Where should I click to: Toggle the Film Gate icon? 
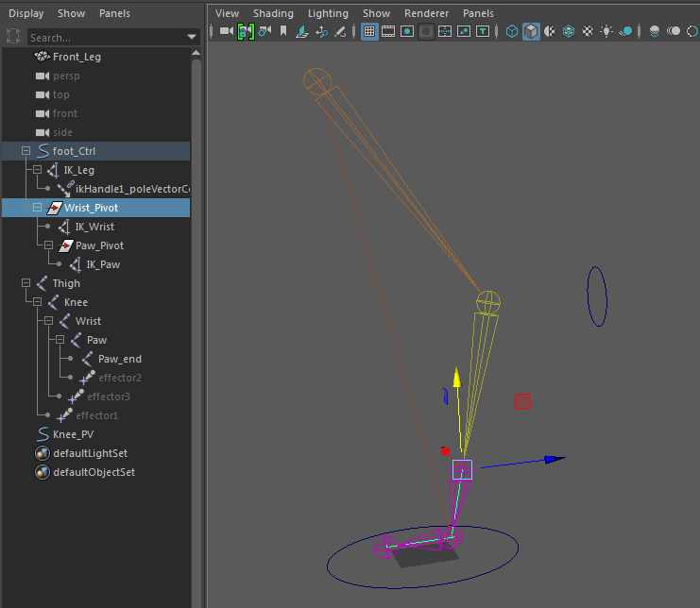(388, 31)
